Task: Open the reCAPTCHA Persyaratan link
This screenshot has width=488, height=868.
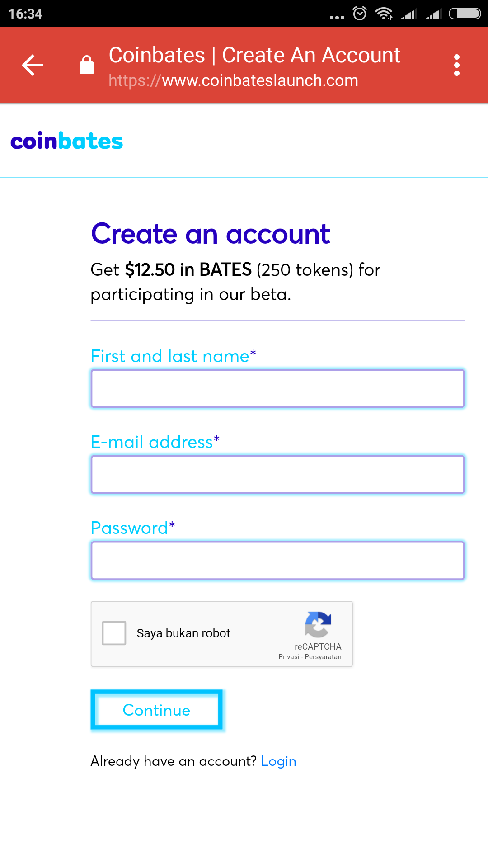Action: point(323,657)
